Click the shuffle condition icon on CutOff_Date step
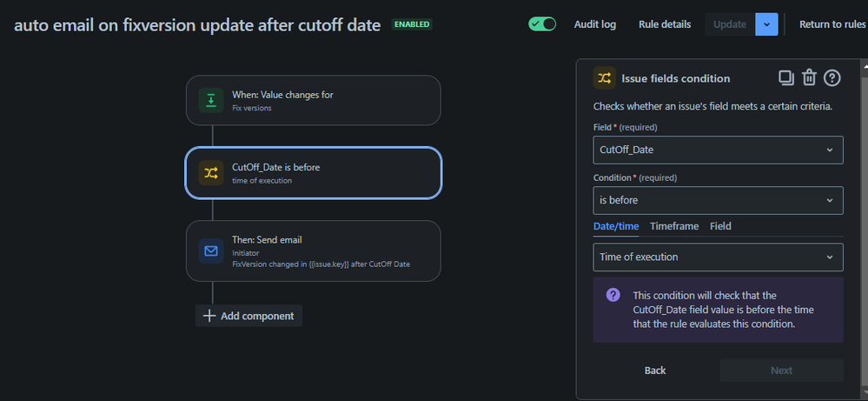The height and width of the screenshot is (401, 868). pyautogui.click(x=211, y=173)
